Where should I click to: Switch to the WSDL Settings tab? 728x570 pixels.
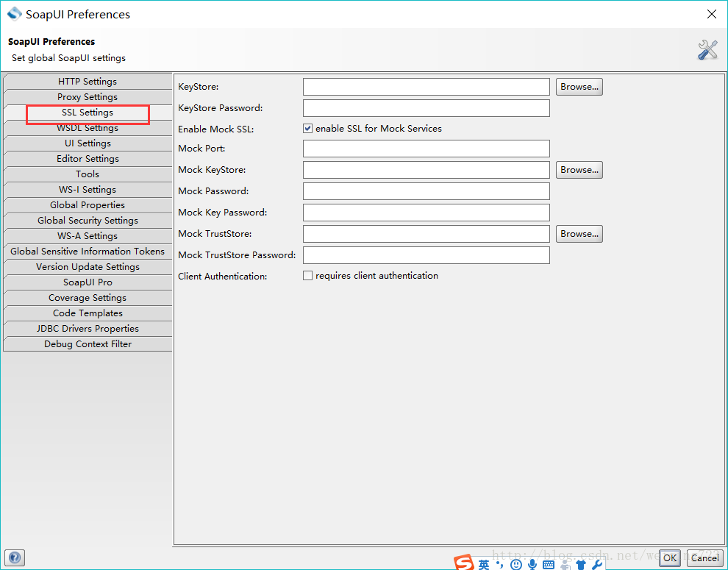pos(88,128)
